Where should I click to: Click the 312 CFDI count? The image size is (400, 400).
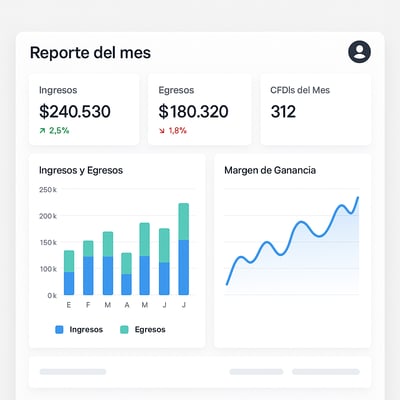(283, 112)
